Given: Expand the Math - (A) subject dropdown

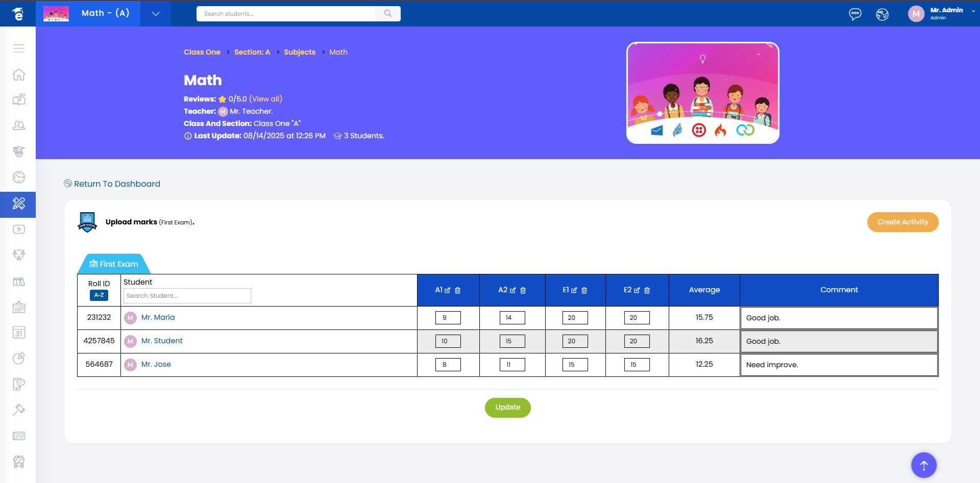Looking at the screenshot, I should tap(156, 14).
